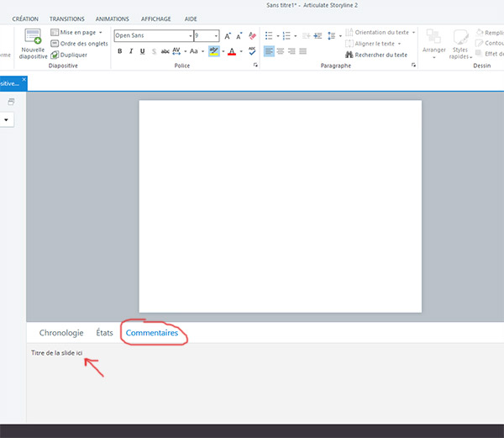
Task: Toggle strikethrough abc icon
Action: pyautogui.click(x=165, y=51)
